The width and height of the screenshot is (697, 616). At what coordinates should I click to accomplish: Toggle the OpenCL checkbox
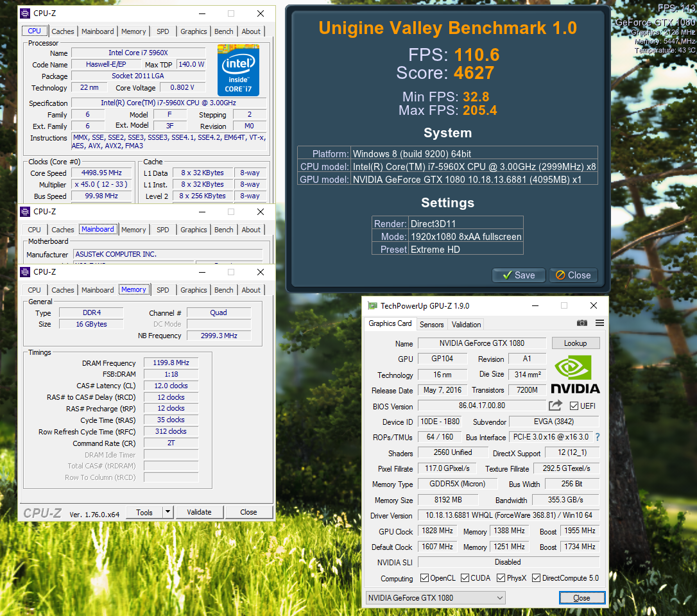424,577
